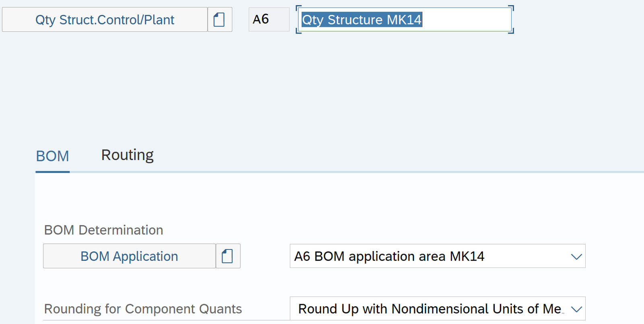The image size is (644, 324).
Task: Click the Qty Structure MK14 description field
Action: pos(404,19)
